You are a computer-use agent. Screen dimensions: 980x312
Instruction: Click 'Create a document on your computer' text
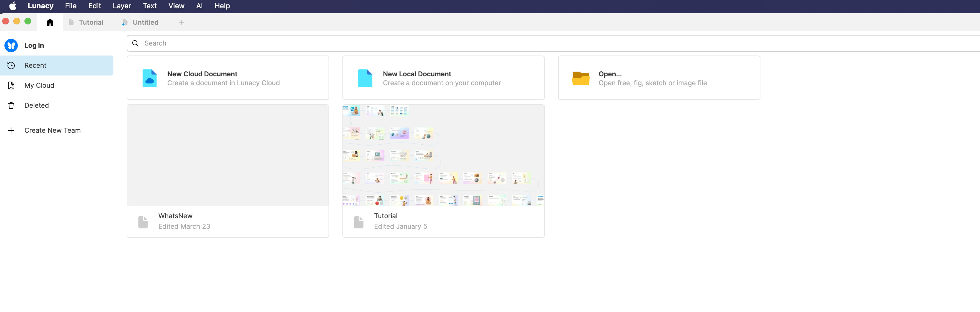442,83
